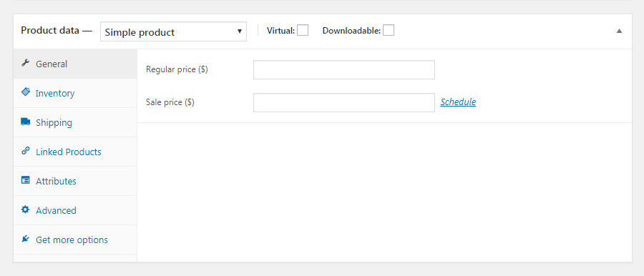Click the Shipping truck icon

coord(26,122)
